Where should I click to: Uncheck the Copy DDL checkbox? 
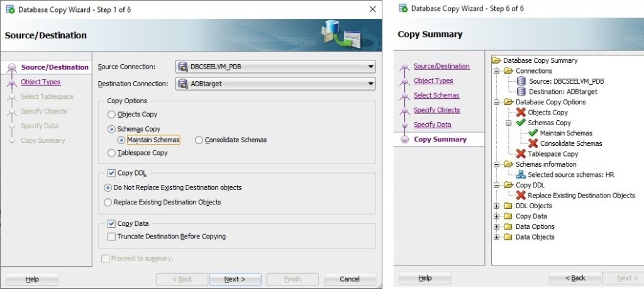click(111, 173)
